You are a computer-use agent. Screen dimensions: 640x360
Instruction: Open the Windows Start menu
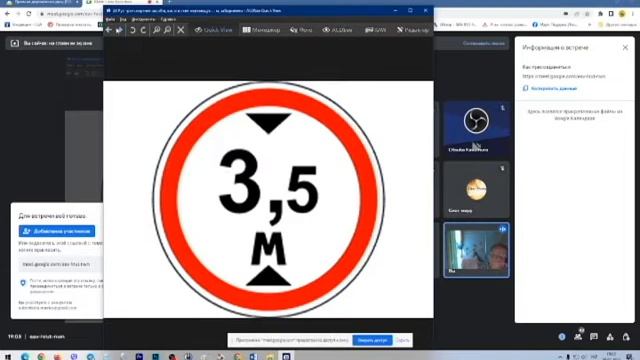coord(8,356)
